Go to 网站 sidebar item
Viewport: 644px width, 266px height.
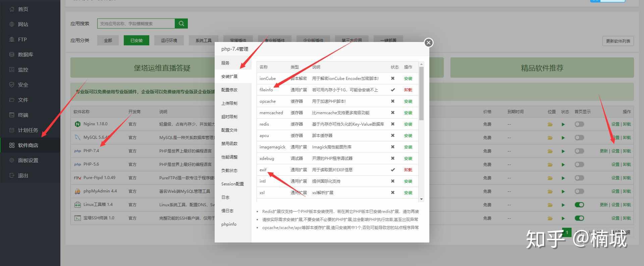point(23,24)
